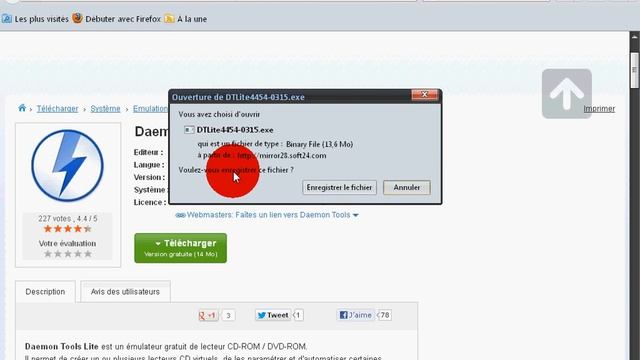Open the Télécharger breadcrumb link

click(57, 109)
